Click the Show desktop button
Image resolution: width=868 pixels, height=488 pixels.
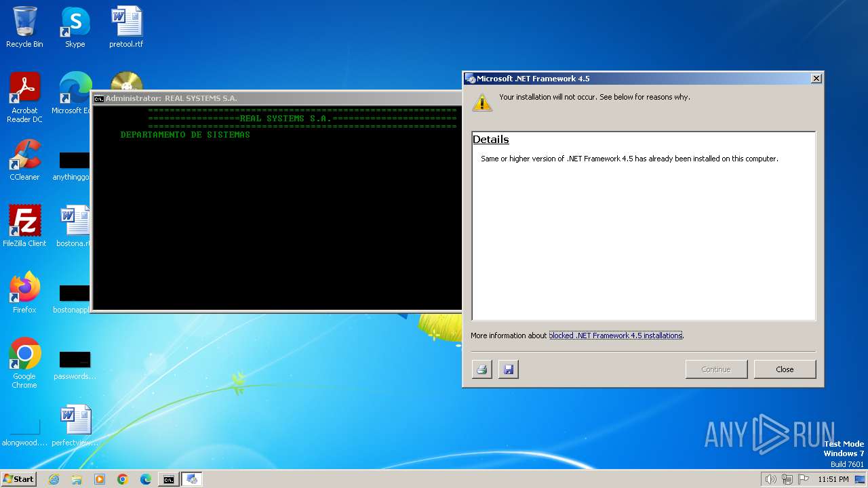(861, 479)
